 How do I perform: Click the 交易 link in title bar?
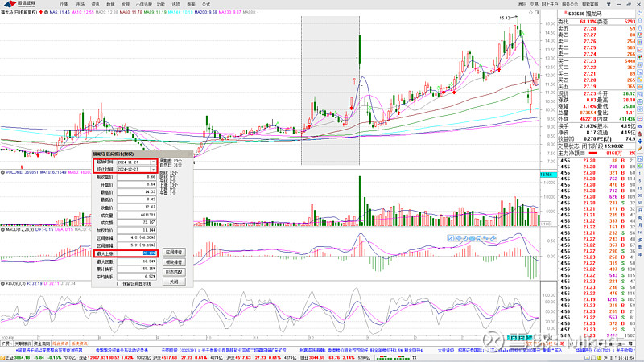(x=534, y=4)
